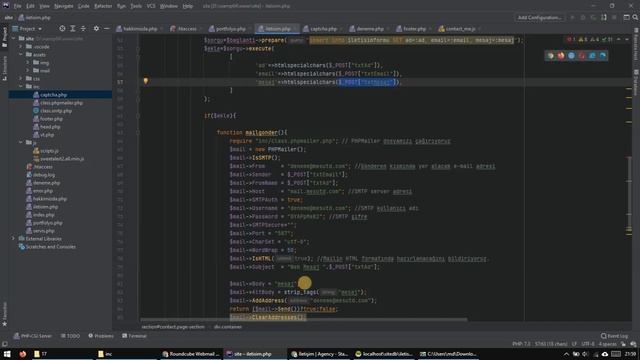Collapse the inc folder

21,87
